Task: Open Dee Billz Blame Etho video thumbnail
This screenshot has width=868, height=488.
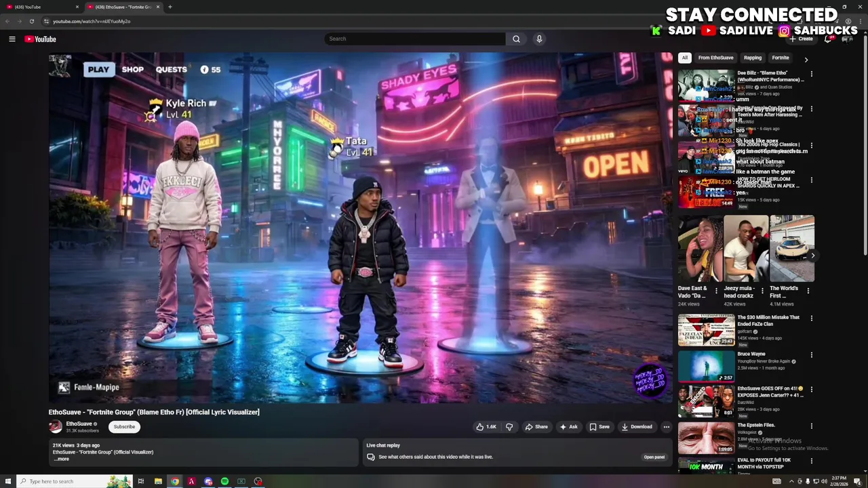Action: point(706,85)
